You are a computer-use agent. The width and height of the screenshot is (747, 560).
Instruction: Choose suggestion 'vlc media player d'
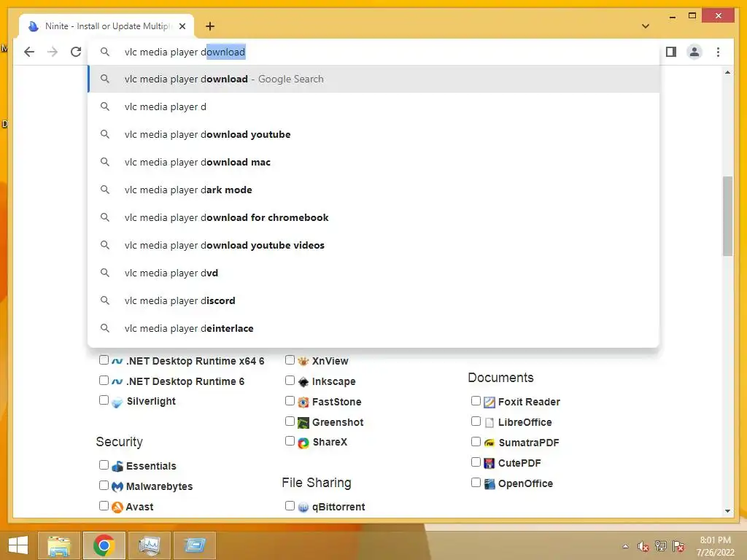374,106
